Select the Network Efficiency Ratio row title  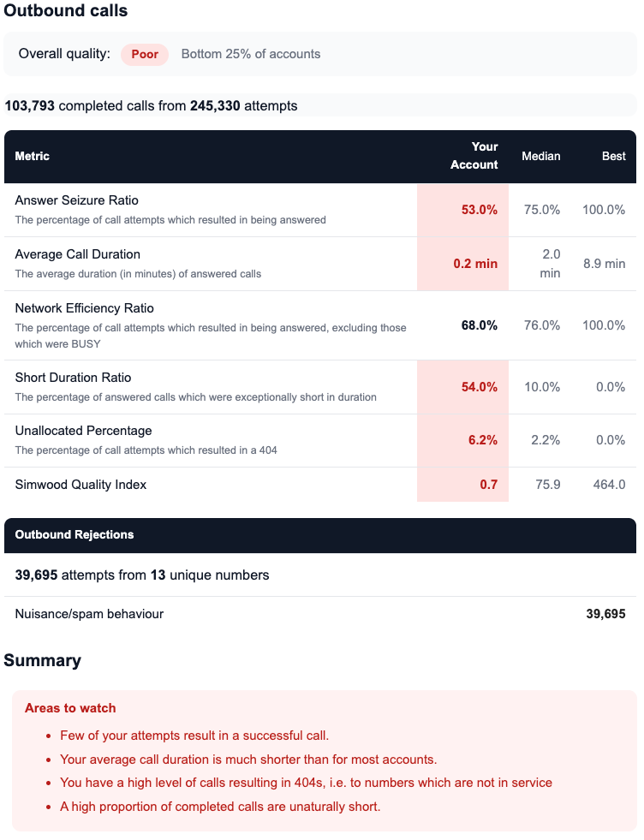pos(85,308)
